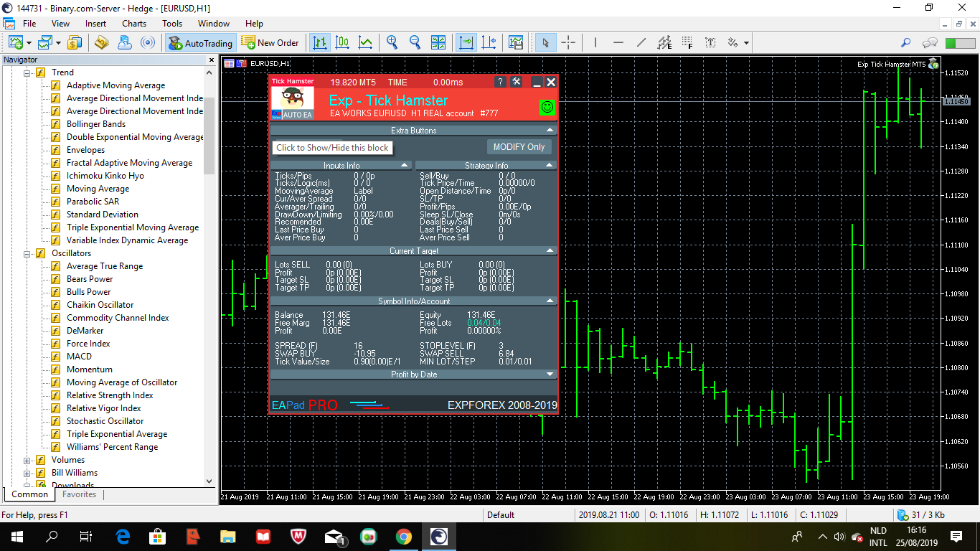Select the horizontal line drawing tool
The height and width of the screenshot is (551, 980).
point(618,43)
